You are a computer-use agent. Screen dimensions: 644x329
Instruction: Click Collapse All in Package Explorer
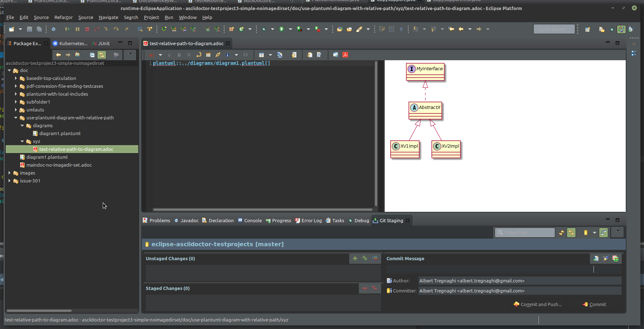[x=92, y=55]
